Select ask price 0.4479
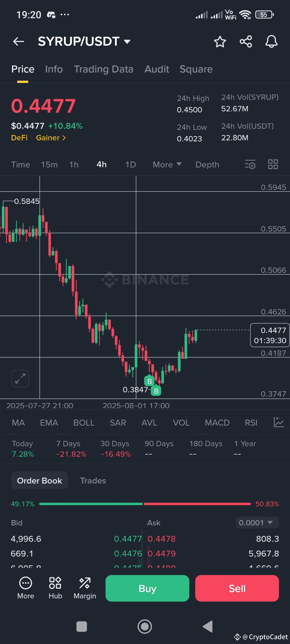The width and height of the screenshot is (290, 644). [x=162, y=554]
